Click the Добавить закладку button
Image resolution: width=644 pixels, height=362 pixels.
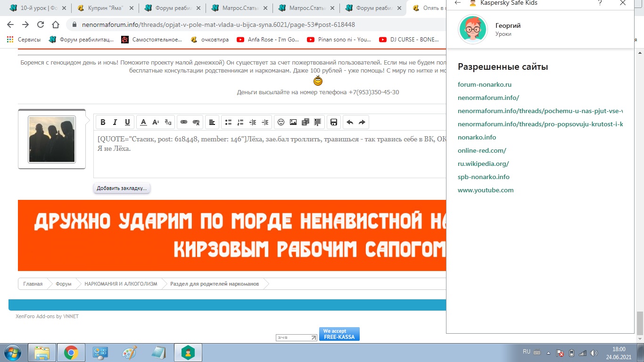(122, 188)
